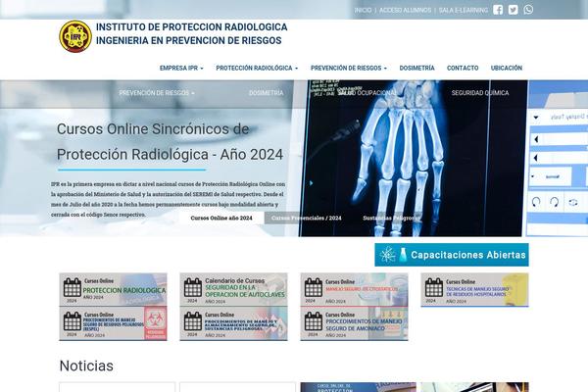This screenshot has height=392, width=588.
Task: Open Cursos Online Proteccion Radiologica banner
Action: click(x=113, y=290)
